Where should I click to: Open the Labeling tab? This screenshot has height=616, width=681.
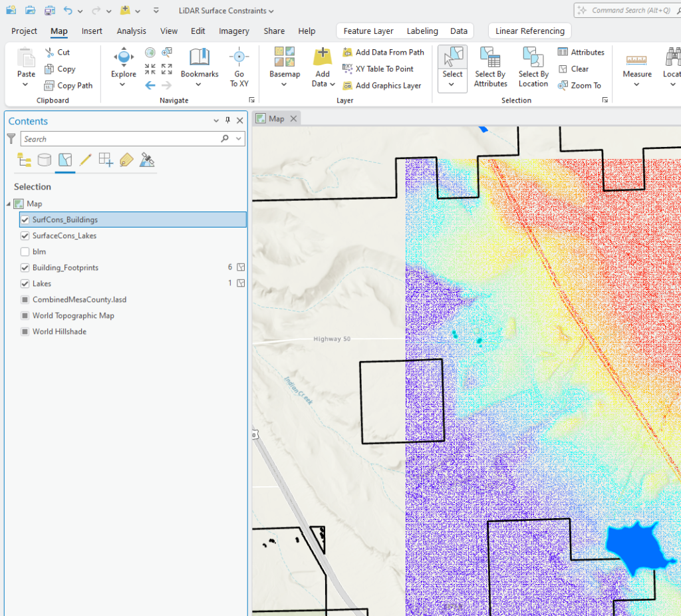[422, 31]
